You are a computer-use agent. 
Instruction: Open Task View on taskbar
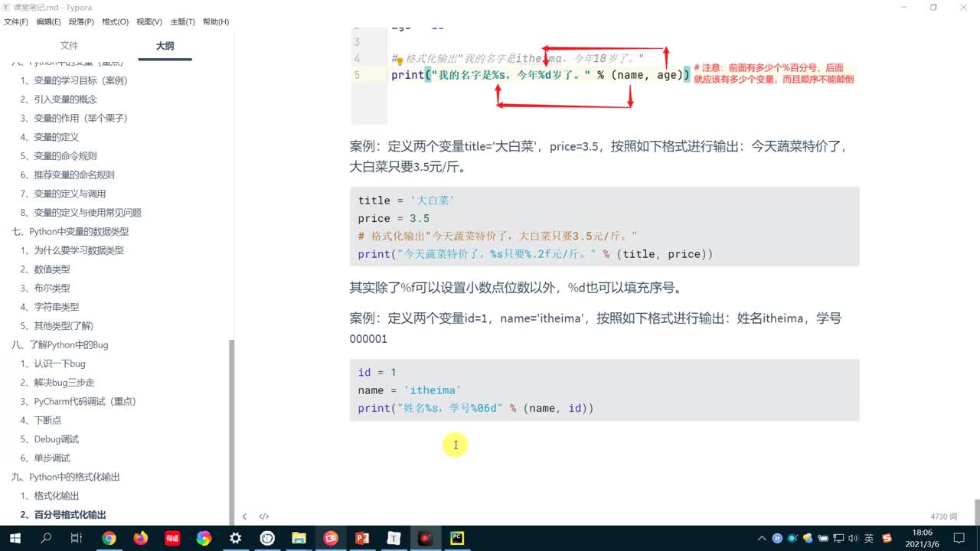[x=77, y=538]
